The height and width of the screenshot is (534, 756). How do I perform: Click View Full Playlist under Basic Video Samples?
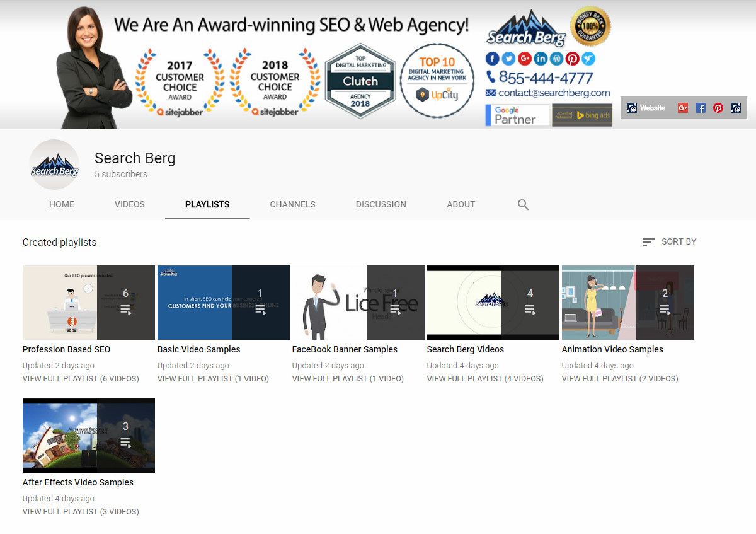coord(213,379)
